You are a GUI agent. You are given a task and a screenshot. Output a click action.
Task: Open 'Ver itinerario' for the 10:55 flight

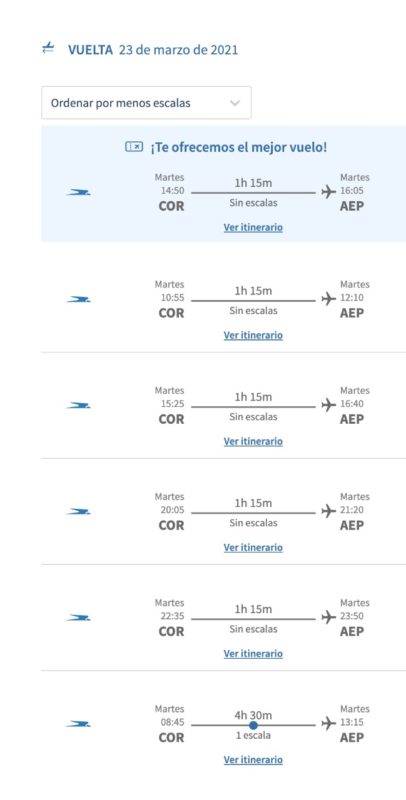[x=253, y=335]
